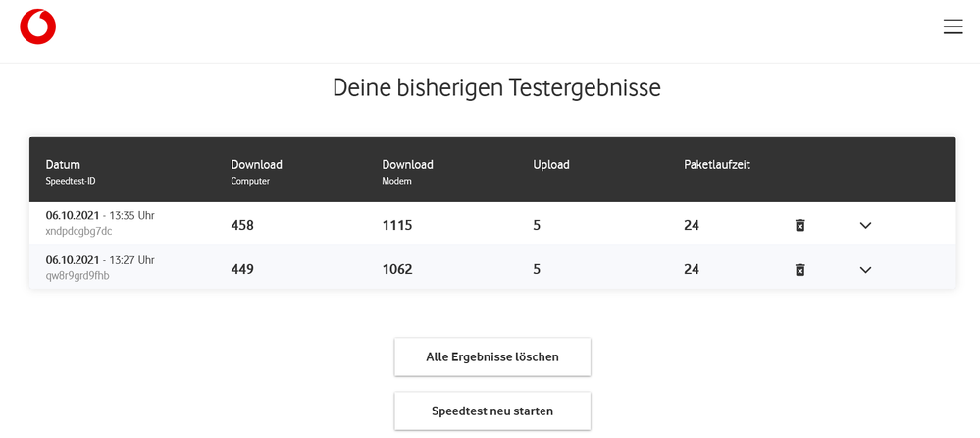This screenshot has width=980, height=438.
Task: Click the Paketlaufzeit column header
Action: click(716, 164)
